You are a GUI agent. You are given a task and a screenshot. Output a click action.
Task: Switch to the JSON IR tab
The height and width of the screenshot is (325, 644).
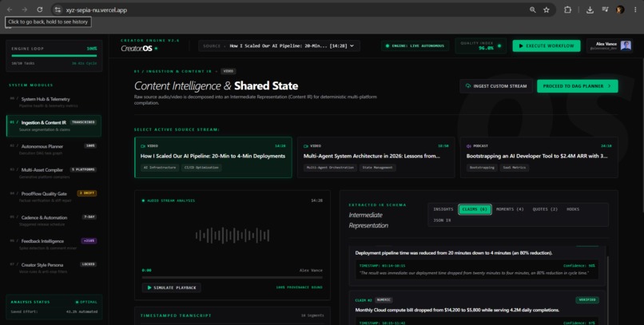pos(442,220)
